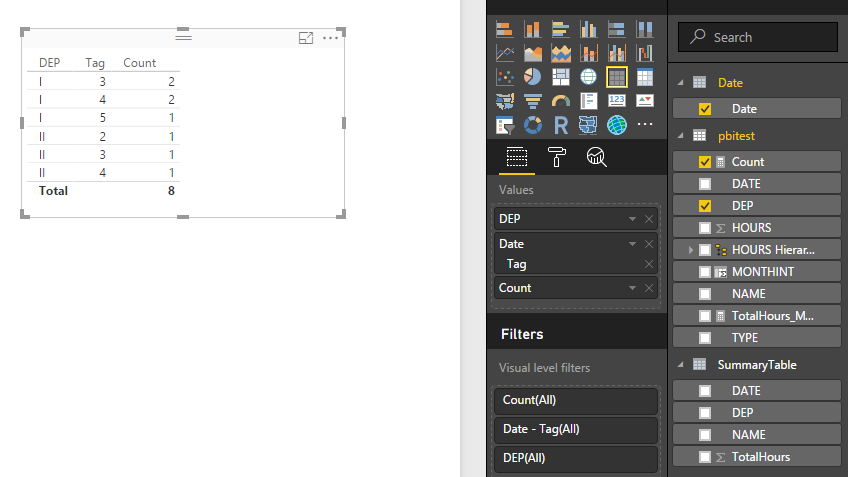Open DEP field dropdown in Values

click(632, 219)
